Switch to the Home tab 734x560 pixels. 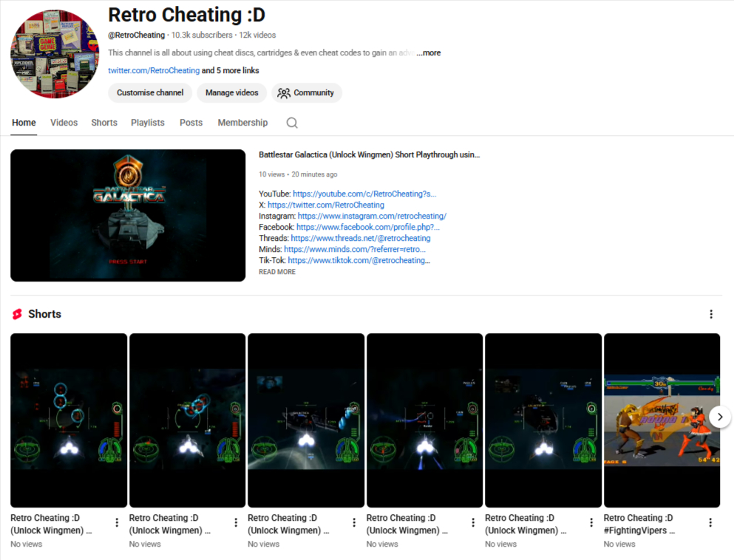tap(24, 123)
